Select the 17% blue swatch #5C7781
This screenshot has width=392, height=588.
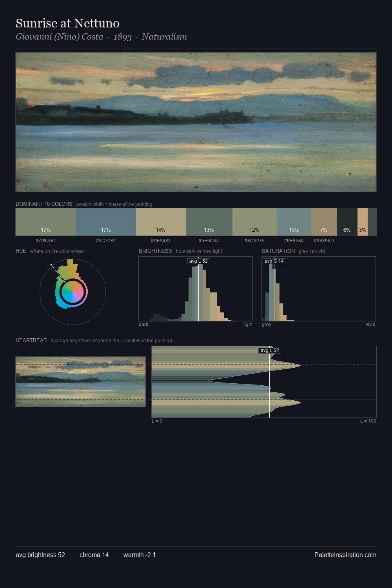click(106, 222)
